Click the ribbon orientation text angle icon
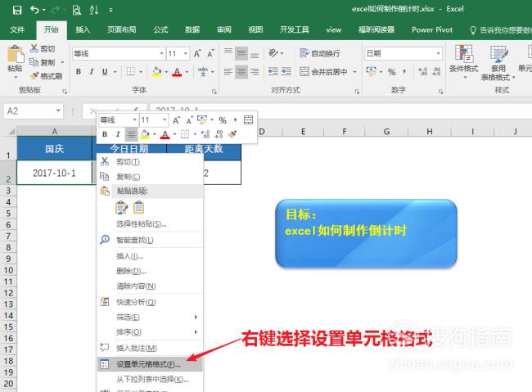This screenshot has height=392, width=532. 273,53
